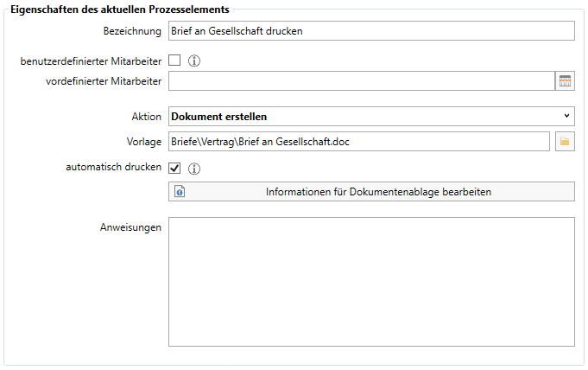Click the automatisch drucken label text
Screen dimensions: 588x370
coord(113,167)
